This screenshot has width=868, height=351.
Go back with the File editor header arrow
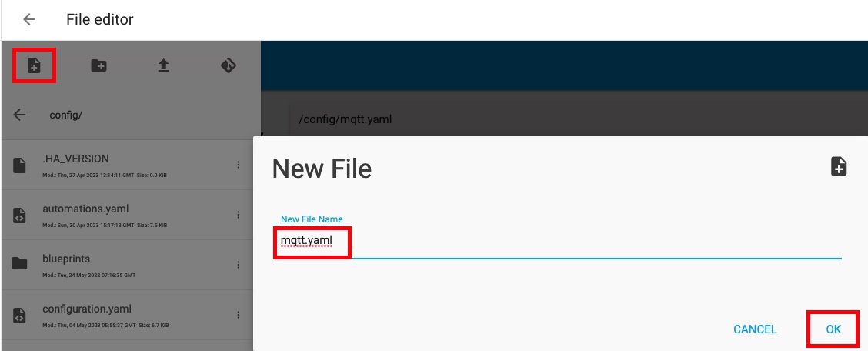click(28, 19)
